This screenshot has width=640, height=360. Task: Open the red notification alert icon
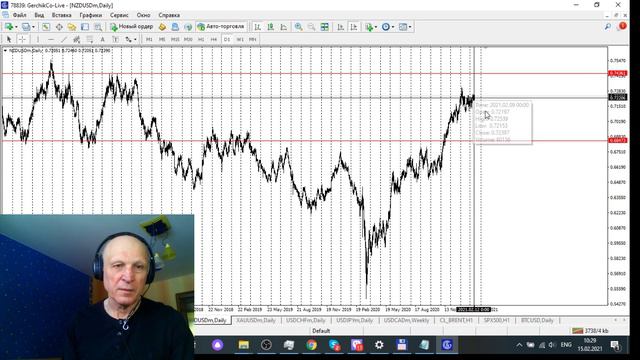622,26
